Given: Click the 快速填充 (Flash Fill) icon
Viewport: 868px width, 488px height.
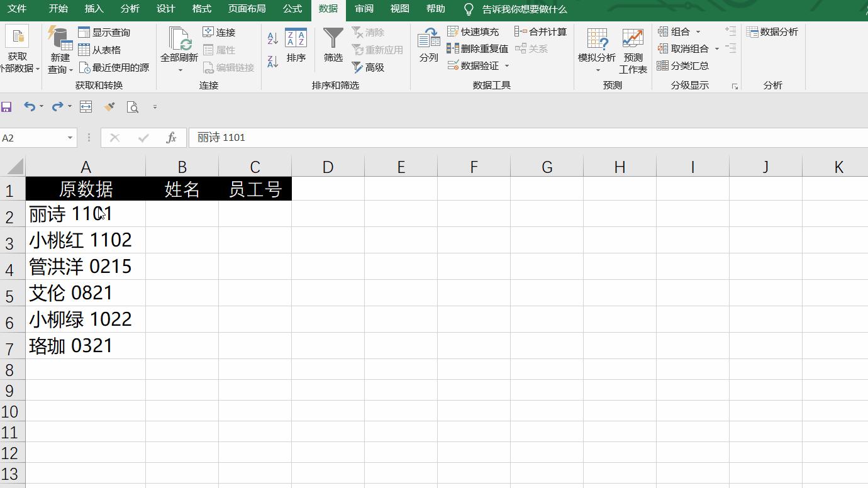Looking at the screenshot, I should pos(476,31).
